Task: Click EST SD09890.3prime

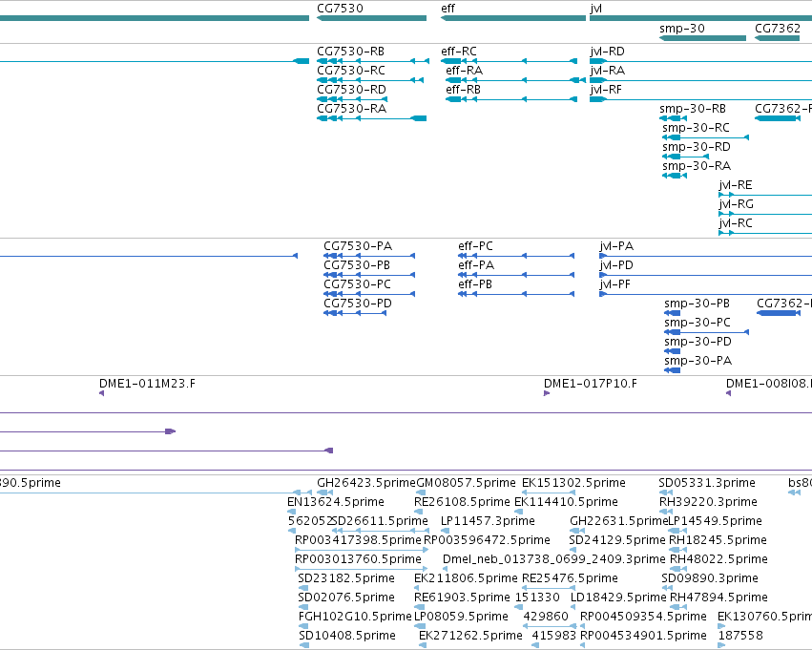Action: pos(667,588)
